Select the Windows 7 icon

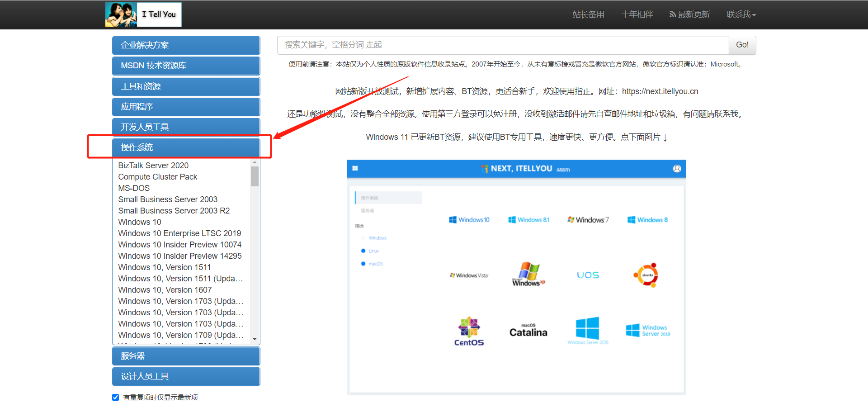[588, 220]
